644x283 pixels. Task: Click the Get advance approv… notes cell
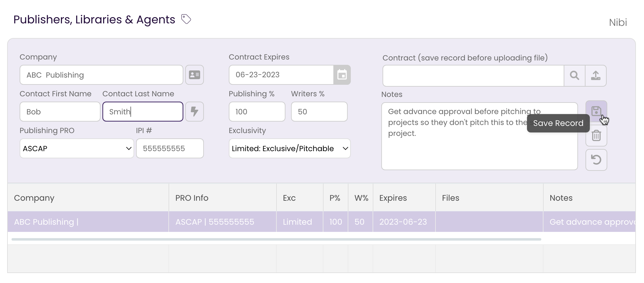click(589, 222)
